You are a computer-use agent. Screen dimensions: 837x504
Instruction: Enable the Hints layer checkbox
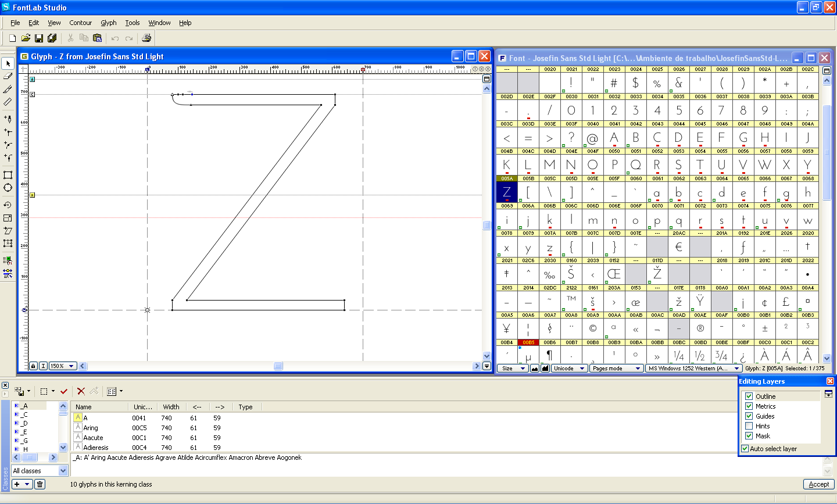(x=749, y=426)
